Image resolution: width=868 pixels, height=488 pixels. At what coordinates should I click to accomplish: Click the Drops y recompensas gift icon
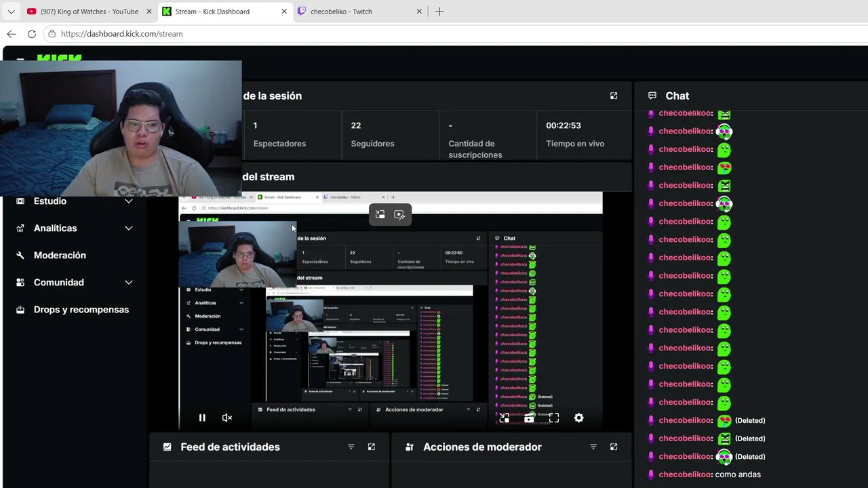point(20,309)
